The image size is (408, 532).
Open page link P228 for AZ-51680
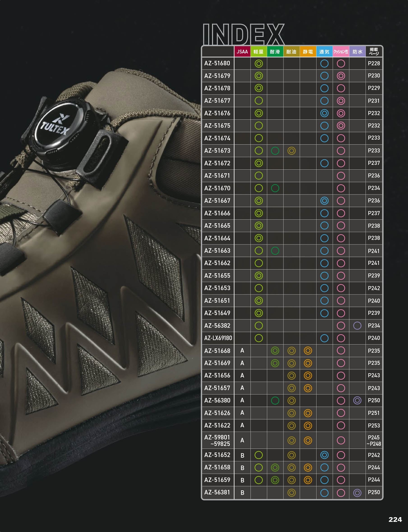coord(374,63)
